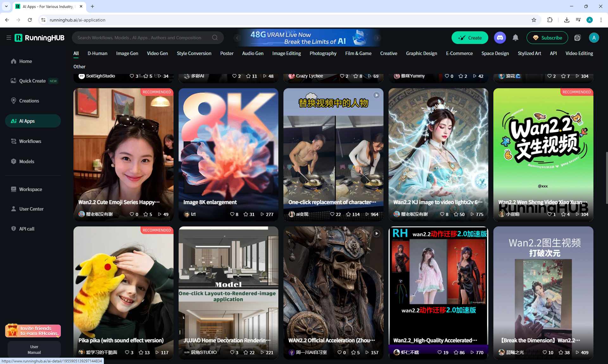Click the Subscribe button
608x364 pixels.
[547, 38]
